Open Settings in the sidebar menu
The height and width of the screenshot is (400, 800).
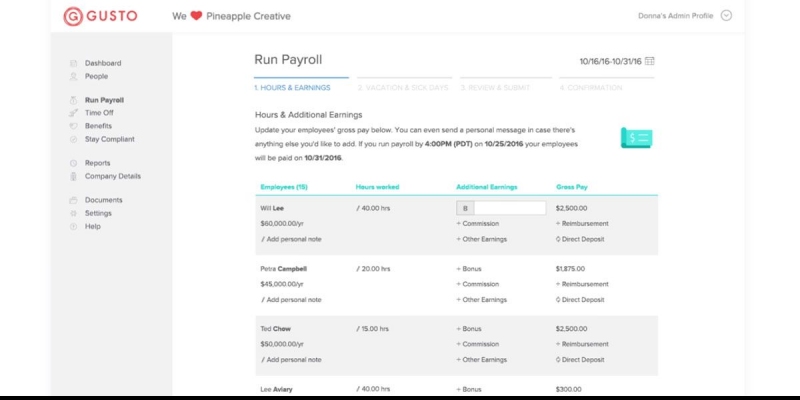[x=98, y=213]
